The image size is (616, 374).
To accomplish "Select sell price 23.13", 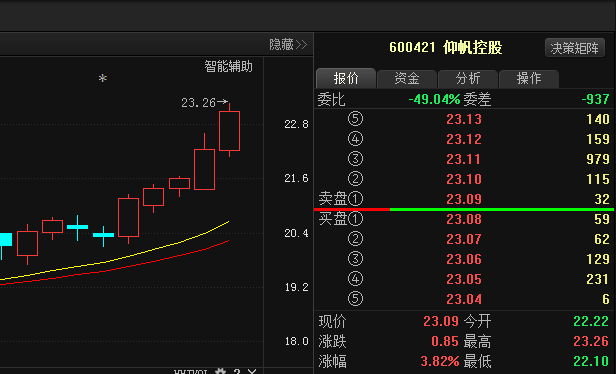I will [x=464, y=119].
